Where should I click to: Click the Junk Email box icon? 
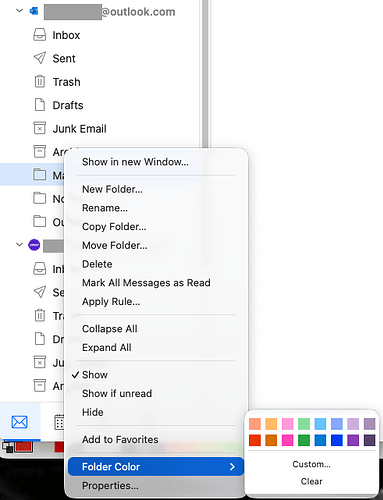coord(40,128)
